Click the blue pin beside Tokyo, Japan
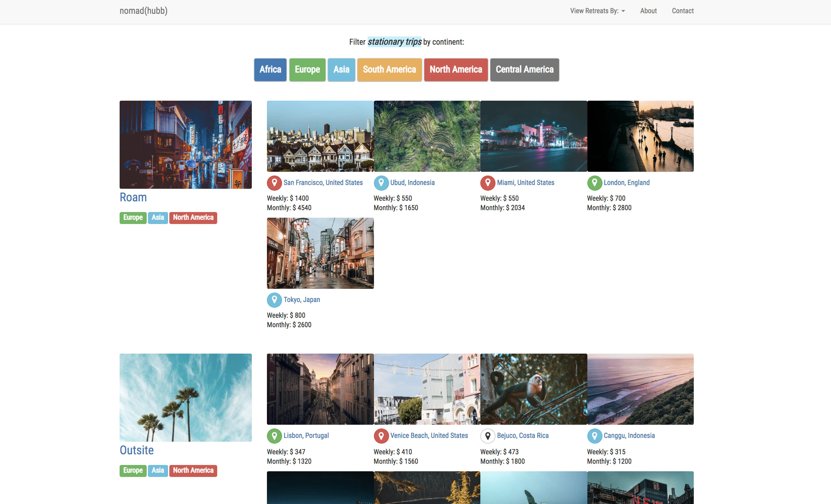Viewport: 831px width, 504px height. coord(274,300)
